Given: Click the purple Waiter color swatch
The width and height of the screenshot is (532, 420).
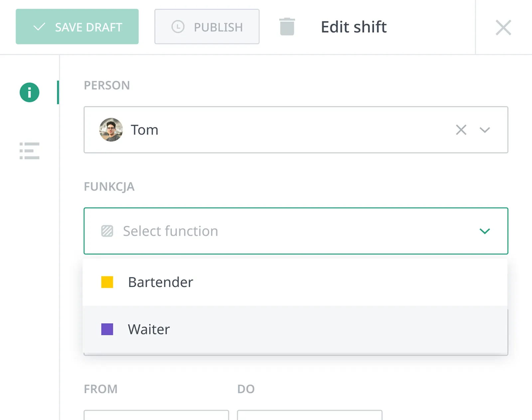Looking at the screenshot, I should point(107,329).
